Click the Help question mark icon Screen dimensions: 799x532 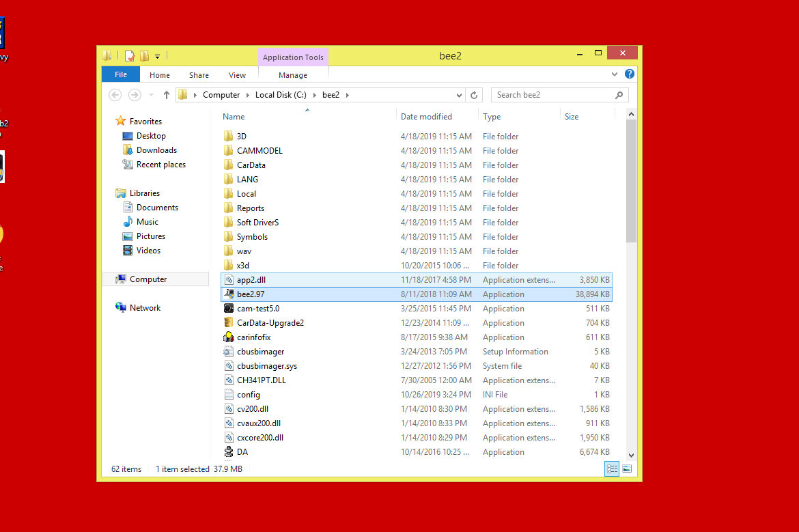pyautogui.click(x=630, y=74)
